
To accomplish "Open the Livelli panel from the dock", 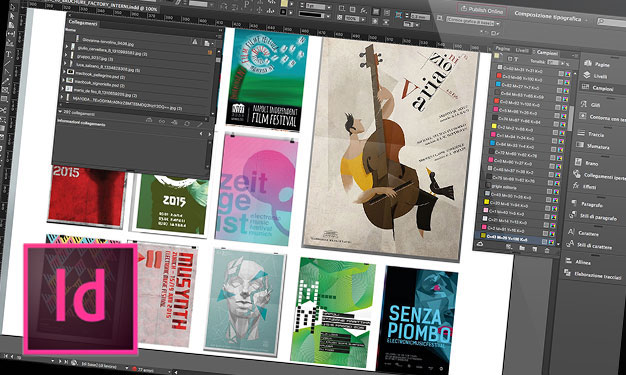I will [596, 75].
